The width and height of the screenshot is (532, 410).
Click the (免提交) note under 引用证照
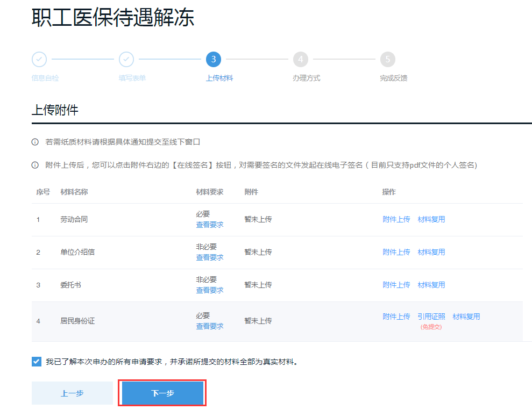431,327
